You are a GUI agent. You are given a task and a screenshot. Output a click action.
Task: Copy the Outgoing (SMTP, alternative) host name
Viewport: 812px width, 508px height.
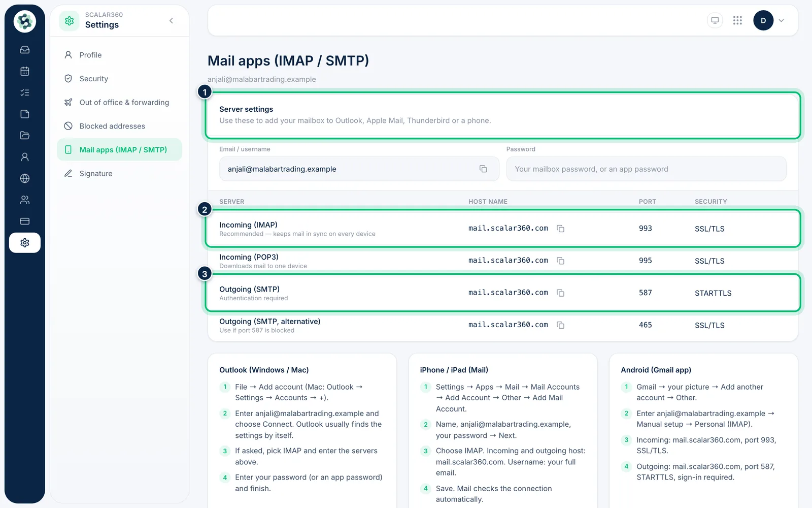[560, 325]
